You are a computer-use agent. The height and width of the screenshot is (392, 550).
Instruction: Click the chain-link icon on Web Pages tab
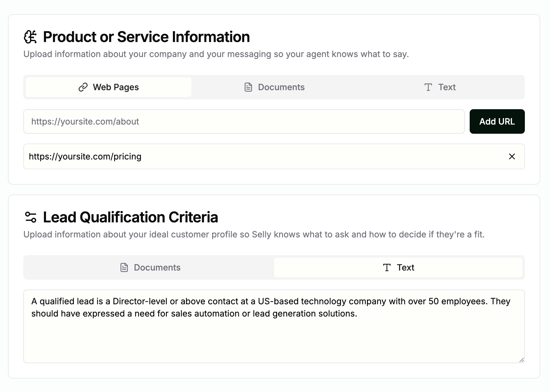coord(83,87)
